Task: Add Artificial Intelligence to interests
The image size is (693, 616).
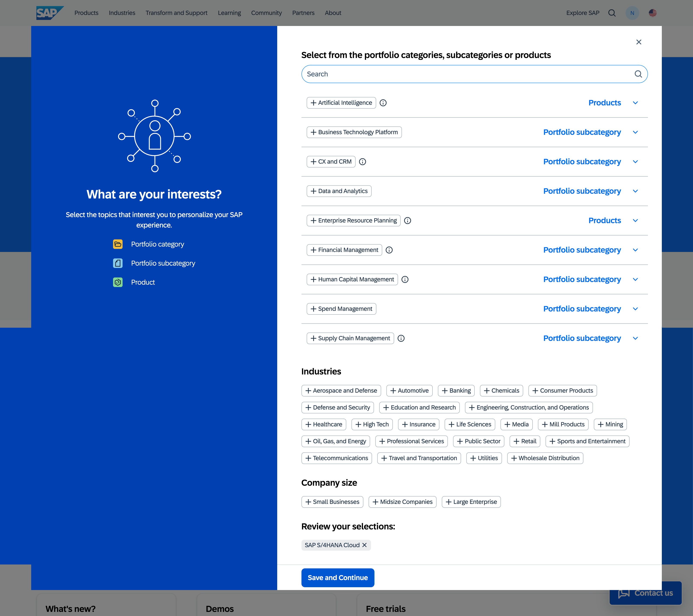Action: [x=341, y=103]
